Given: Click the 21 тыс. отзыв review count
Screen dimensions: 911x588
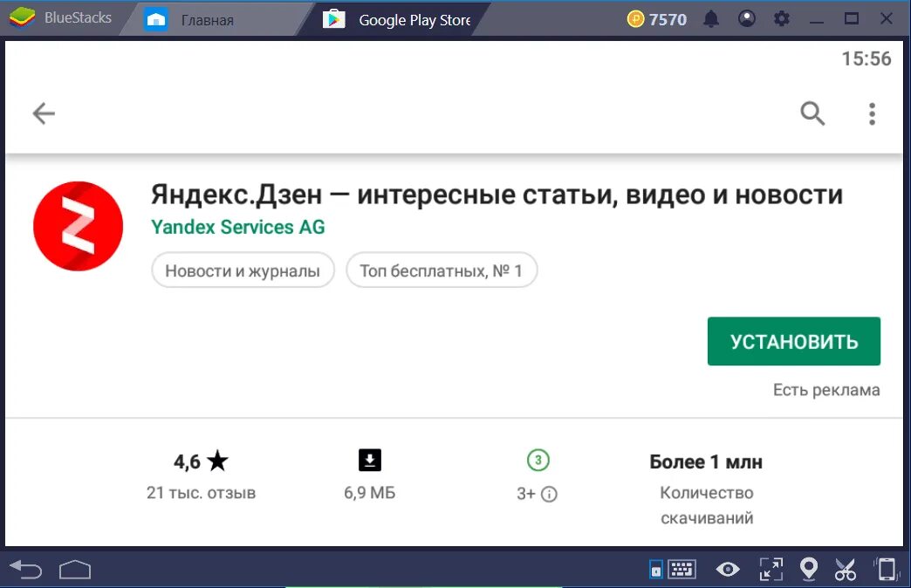Looking at the screenshot, I should point(201,493).
